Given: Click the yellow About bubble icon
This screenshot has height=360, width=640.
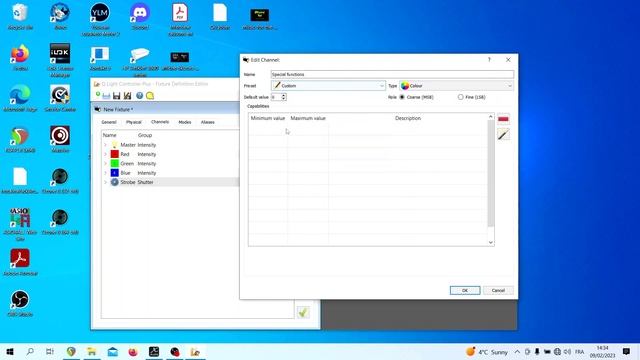Looking at the screenshot, I should tap(150, 96).
